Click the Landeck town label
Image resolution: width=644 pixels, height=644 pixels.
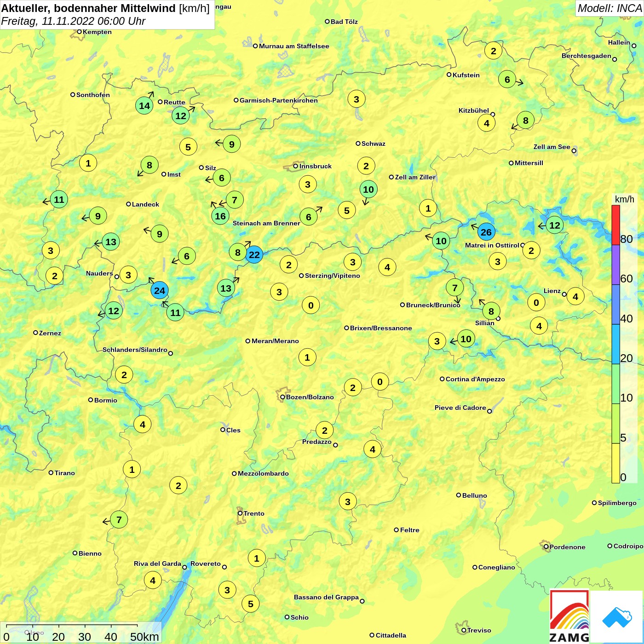coord(145,204)
